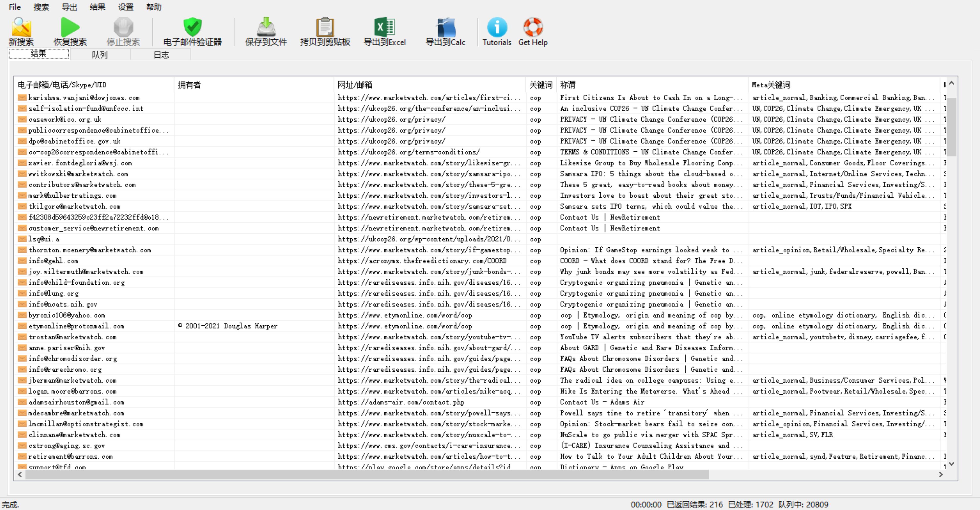The height and width of the screenshot is (510, 980).
Task: Click envelope icon for info@lung.org
Action: pyautogui.click(x=23, y=293)
